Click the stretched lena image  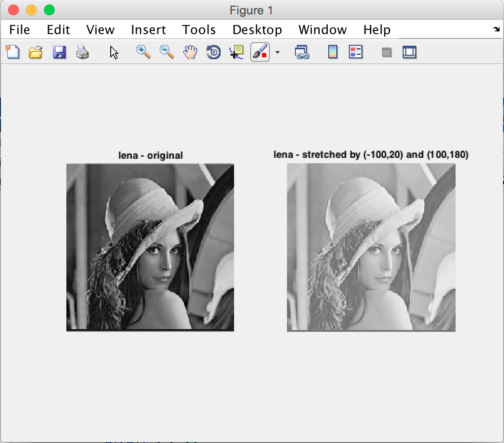[371, 247]
